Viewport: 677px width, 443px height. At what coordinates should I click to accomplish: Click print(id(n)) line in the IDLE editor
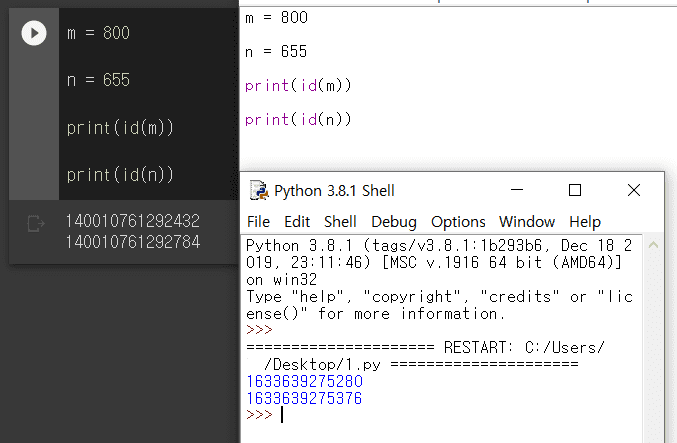[298, 120]
